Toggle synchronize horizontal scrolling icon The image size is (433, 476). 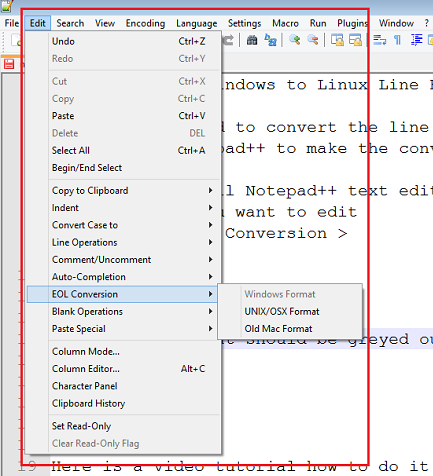point(355,40)
